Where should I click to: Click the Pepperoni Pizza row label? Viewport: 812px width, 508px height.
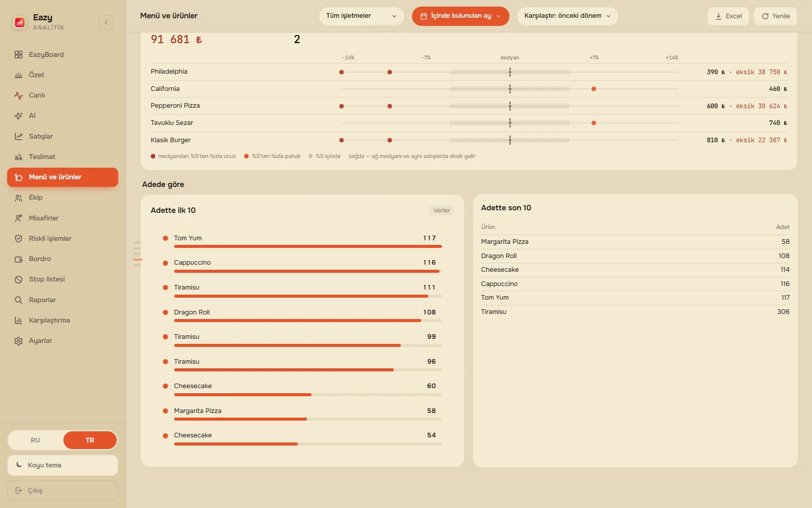click(175, 106)
